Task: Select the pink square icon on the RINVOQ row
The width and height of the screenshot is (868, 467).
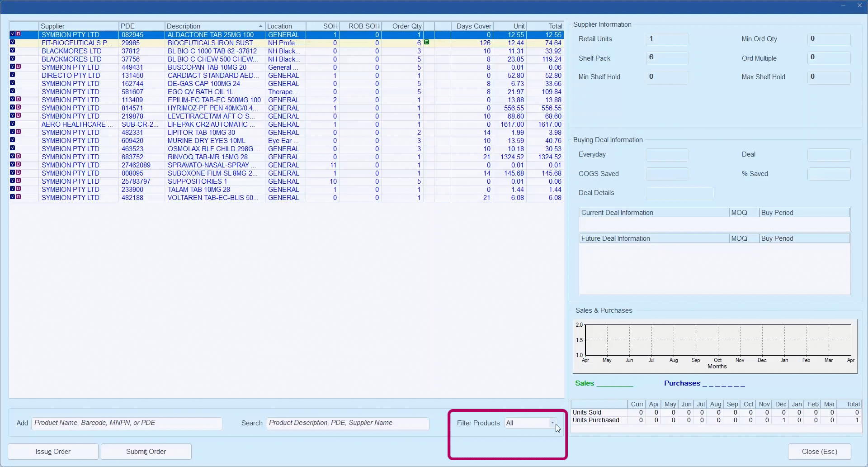Action: [x=19, y=156]
